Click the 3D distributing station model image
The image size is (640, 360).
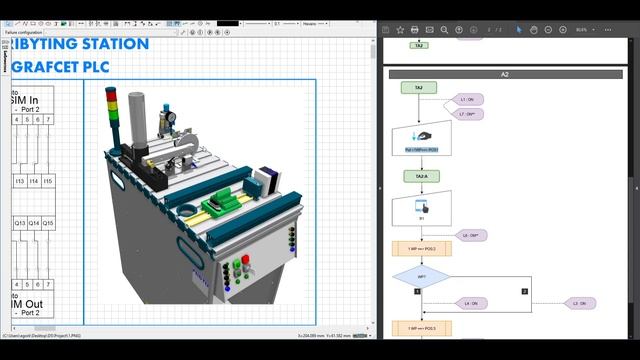pyautogui.click(x=200, y=196)
